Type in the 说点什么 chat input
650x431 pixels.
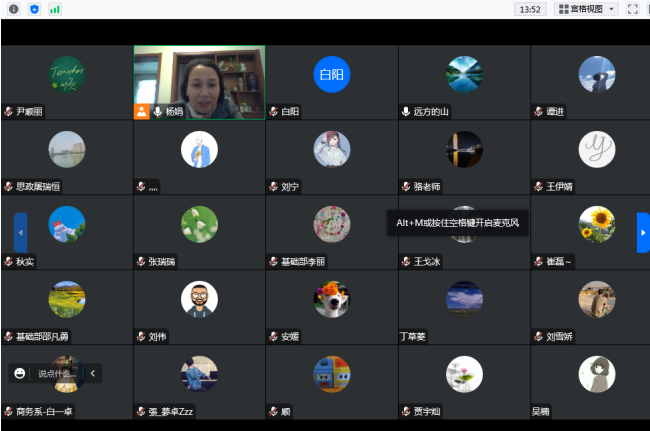(x=57, y=373)
